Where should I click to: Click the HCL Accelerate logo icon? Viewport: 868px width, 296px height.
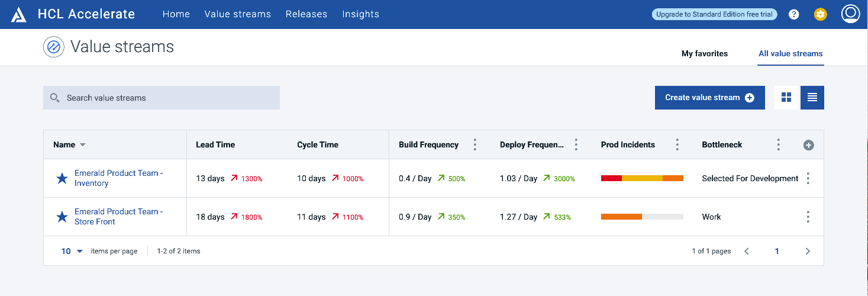(19, 14)
